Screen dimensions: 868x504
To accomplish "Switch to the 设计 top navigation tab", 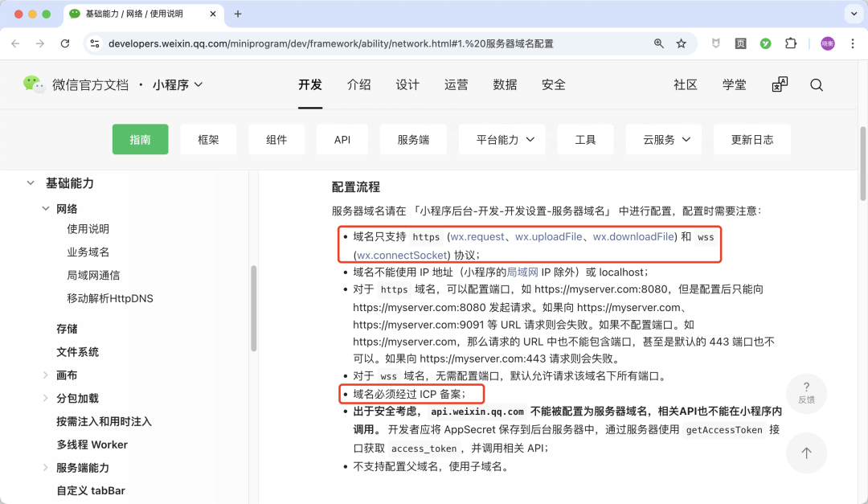I will click(x=407, y=84).
